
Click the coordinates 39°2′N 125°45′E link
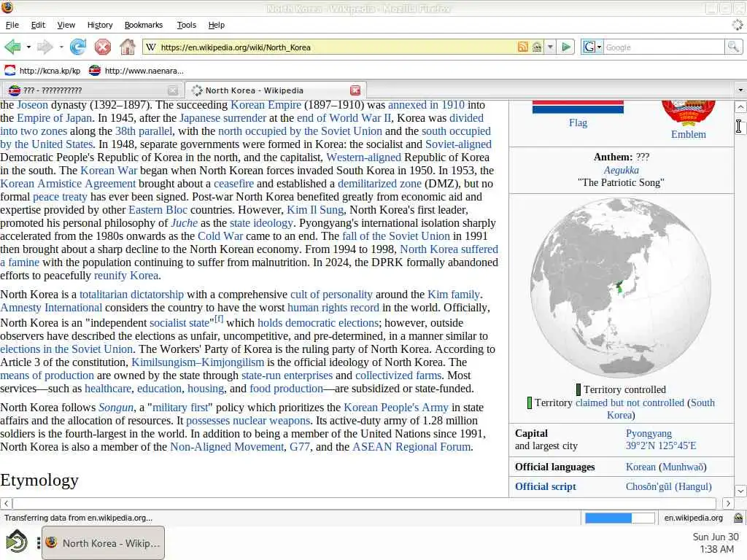pyautogui.click(x=661, y=446)
